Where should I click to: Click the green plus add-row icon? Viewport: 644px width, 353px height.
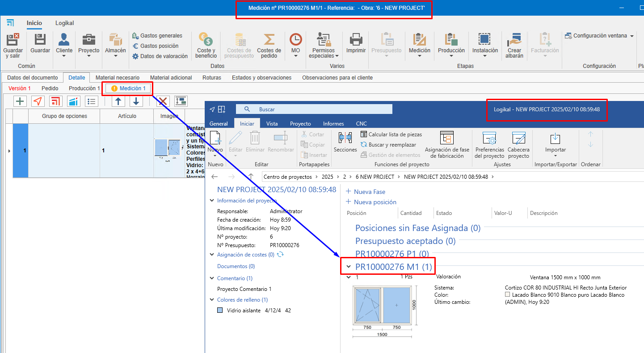pos(20,101)
